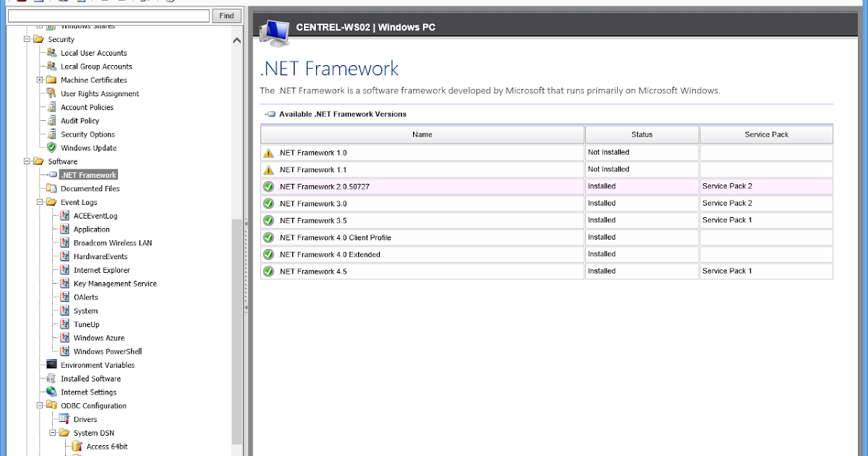Click the Audit Policy icon
The image size is (868, 456).
pyautogui.click(x=51, y=120)
